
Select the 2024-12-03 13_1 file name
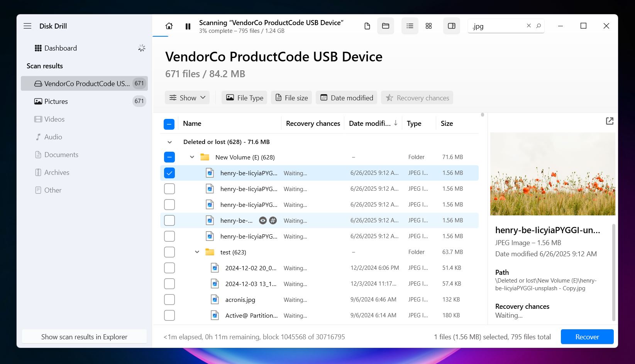click(251, 284)
